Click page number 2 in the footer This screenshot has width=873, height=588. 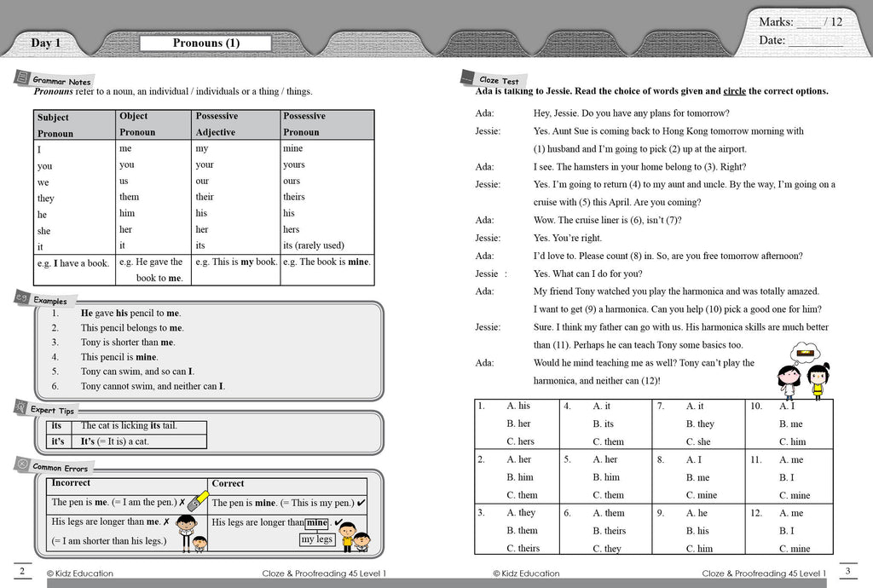pyautogui.click(x=22, y=571)
